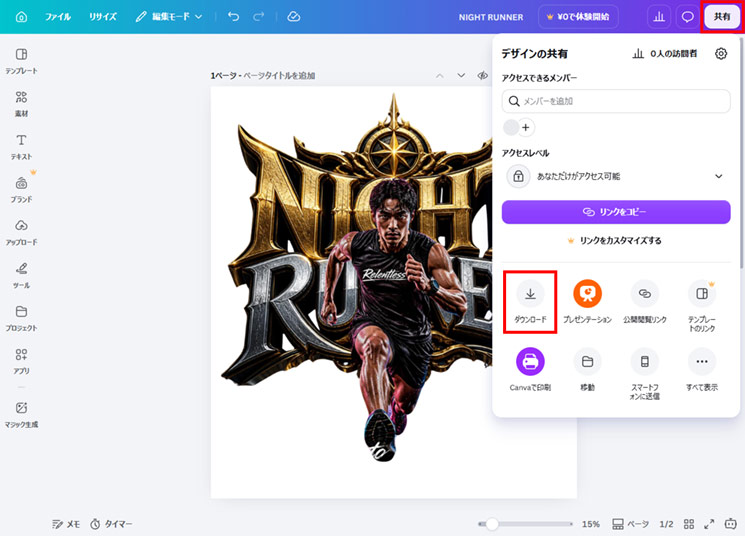745x536 pixels.
Task: Toggle page visibility eye icon
Action: (x=482, y=76)
